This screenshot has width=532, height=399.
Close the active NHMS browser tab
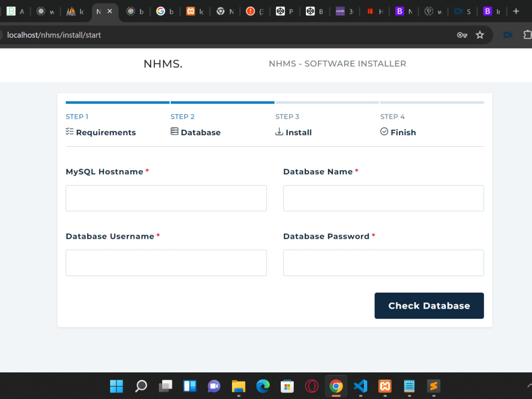coord(110,11)
